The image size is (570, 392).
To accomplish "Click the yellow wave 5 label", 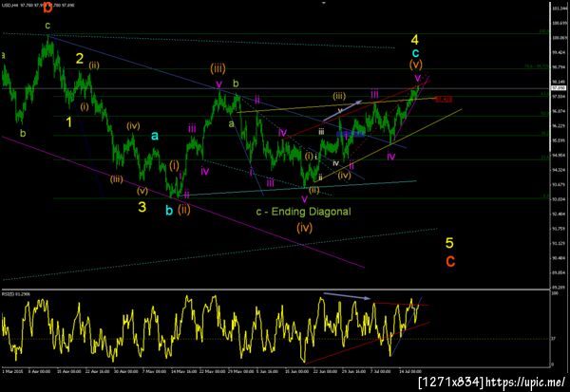I will [449, 243].
